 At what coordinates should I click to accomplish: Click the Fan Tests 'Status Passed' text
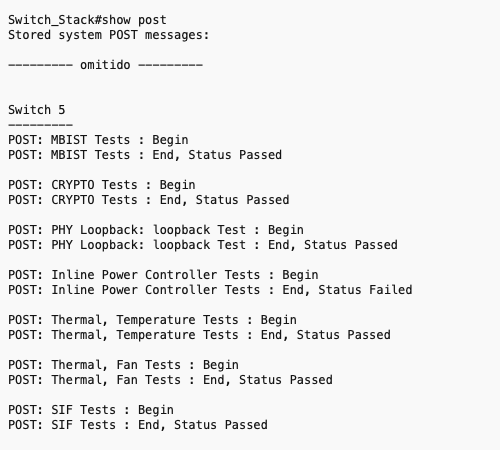pyautogui.click(x=286, y=380)
